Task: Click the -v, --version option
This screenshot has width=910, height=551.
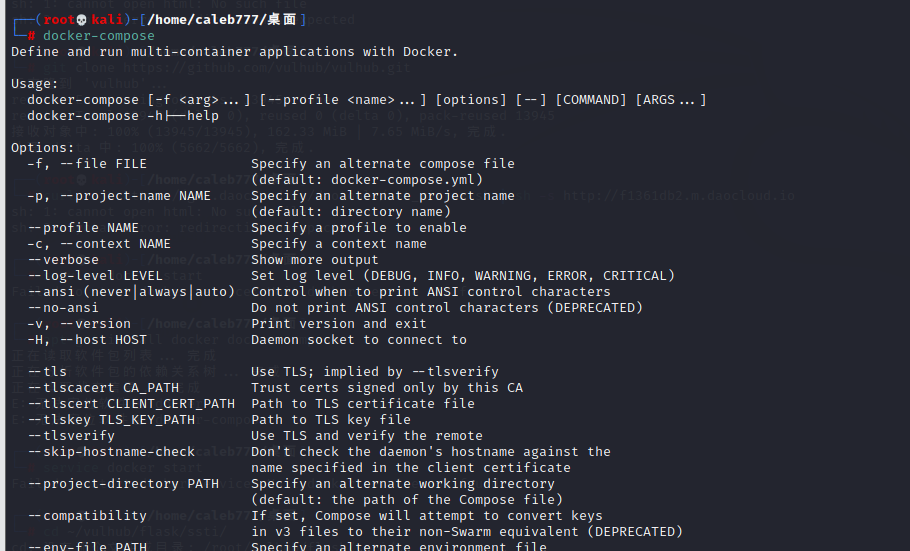Action: coord(79,324)
